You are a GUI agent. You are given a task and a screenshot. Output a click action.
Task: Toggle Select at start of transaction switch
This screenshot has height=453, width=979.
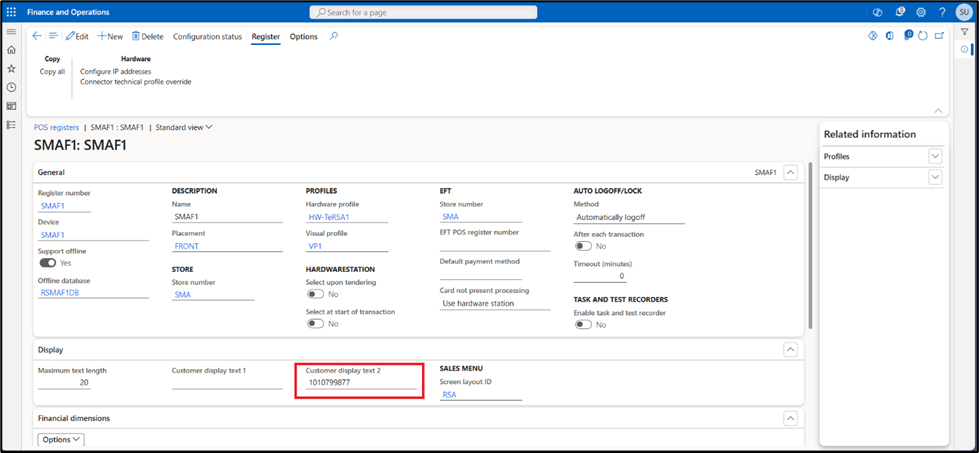pos(315,323)
